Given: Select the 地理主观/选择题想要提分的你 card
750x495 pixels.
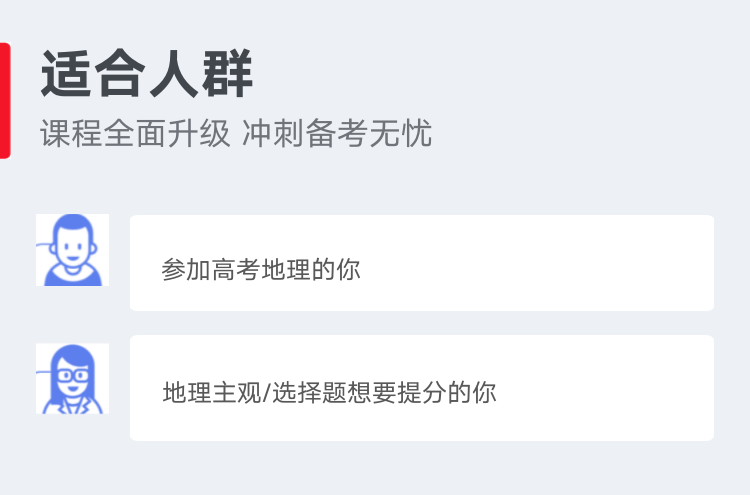Looking at the screenshot, I should (422, 388).
